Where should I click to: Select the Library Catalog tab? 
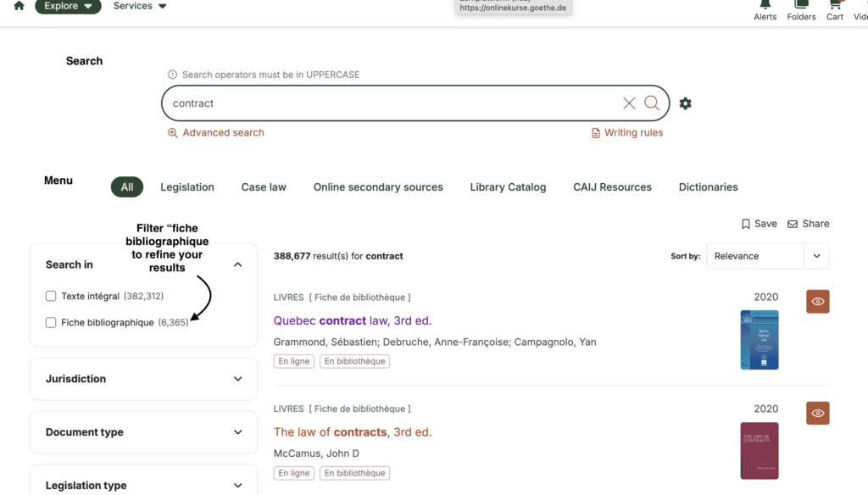508,187
